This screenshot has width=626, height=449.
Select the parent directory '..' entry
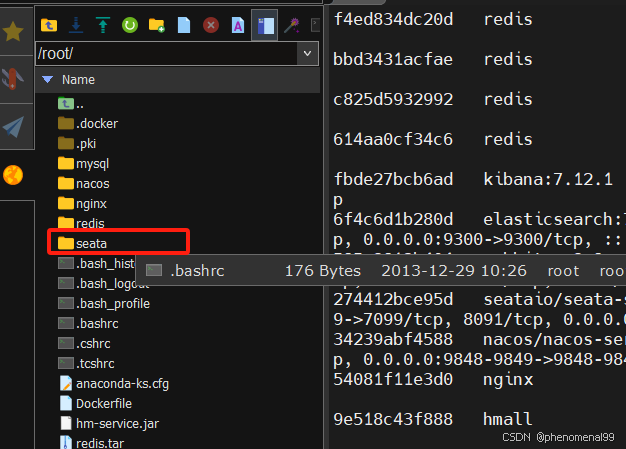point(71,104)
